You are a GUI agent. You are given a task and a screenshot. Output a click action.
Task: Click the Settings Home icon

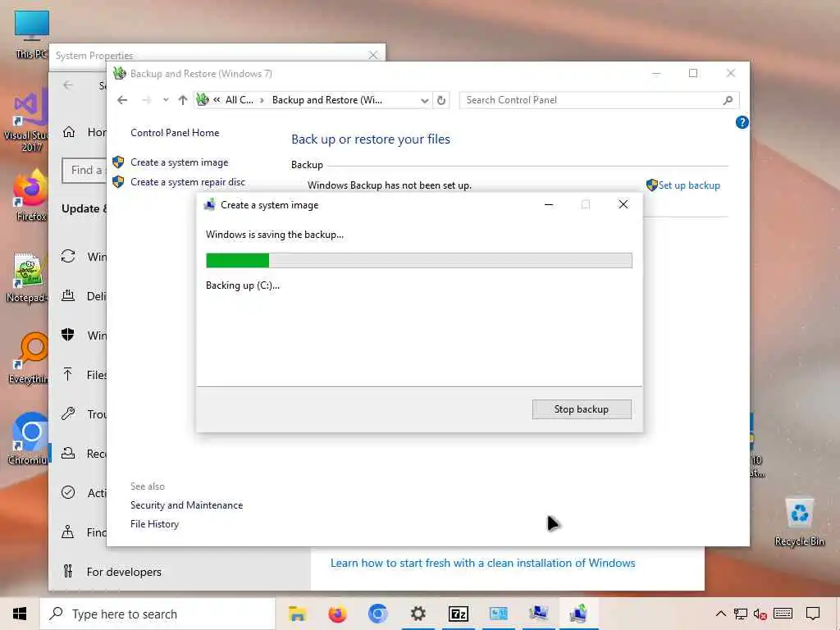(x=69, y=132)
